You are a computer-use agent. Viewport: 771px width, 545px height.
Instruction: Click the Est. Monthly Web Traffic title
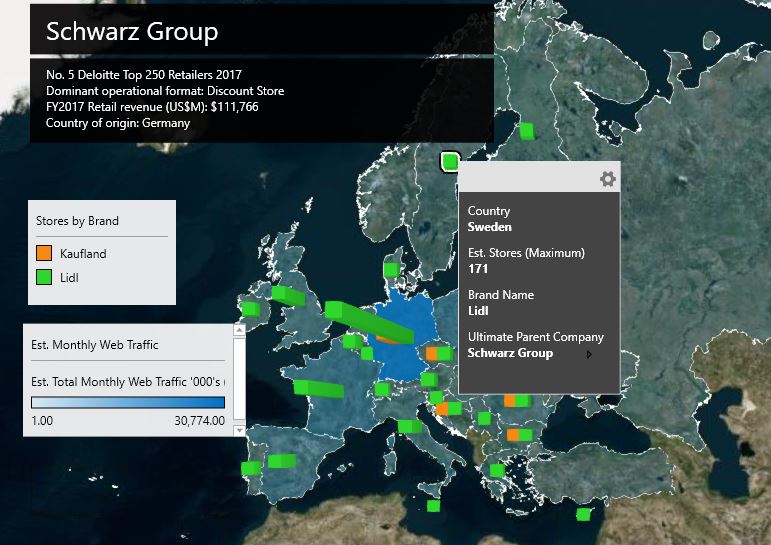click(x=95, y=345)
